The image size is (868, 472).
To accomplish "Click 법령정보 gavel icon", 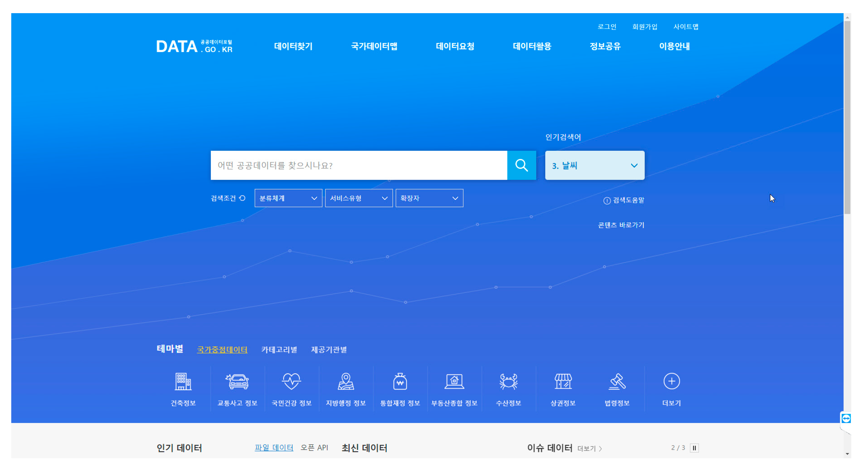I will pyautogui.click(x=617, y=382).
